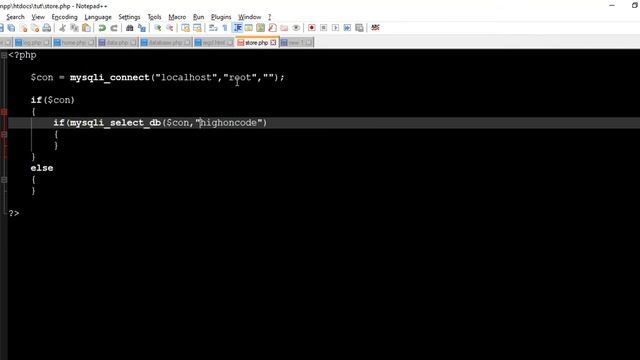
Task: Click the ABC spell check icon
Action: point(375,28)
